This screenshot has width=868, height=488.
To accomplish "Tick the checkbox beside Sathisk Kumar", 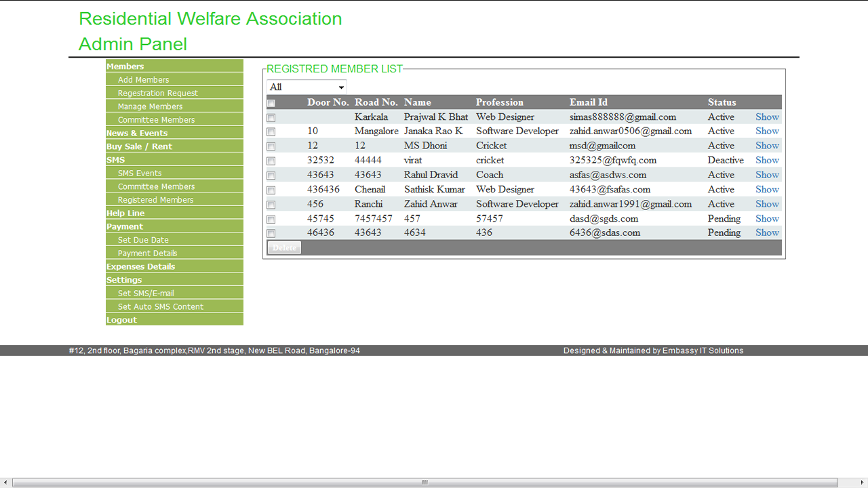I will pos(271,190).
